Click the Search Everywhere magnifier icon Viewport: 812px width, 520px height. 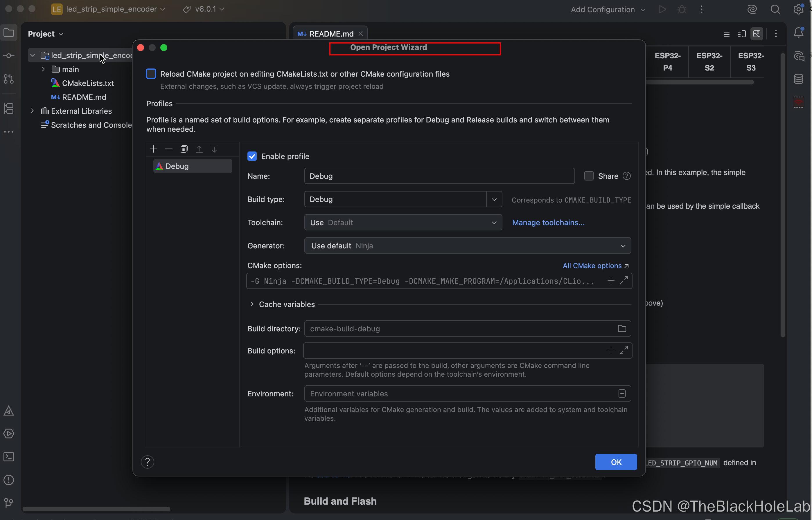[775, 10]
